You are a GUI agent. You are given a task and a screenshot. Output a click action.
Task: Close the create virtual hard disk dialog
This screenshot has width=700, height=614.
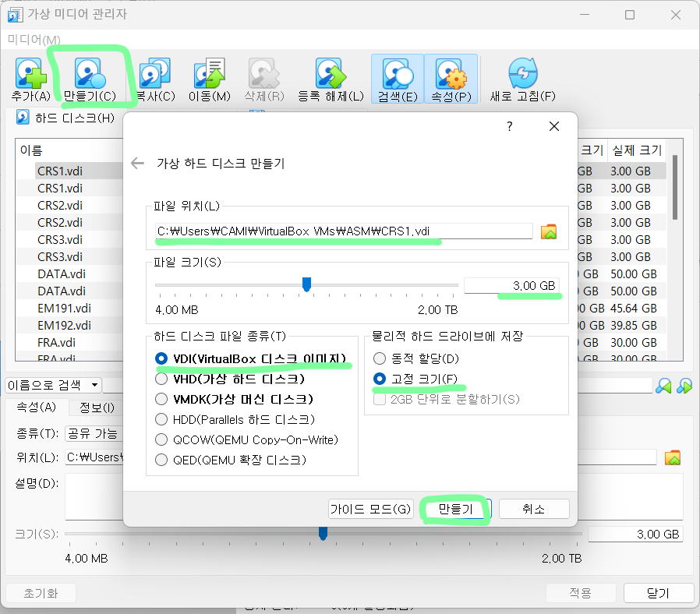point(554,126)
